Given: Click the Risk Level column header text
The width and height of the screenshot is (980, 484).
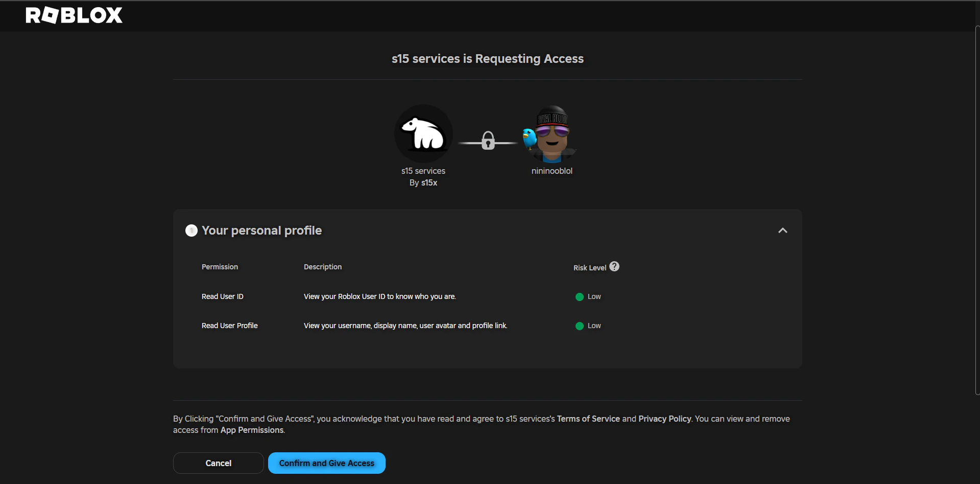Looking at the screenshot, I should tap(590, 268).
